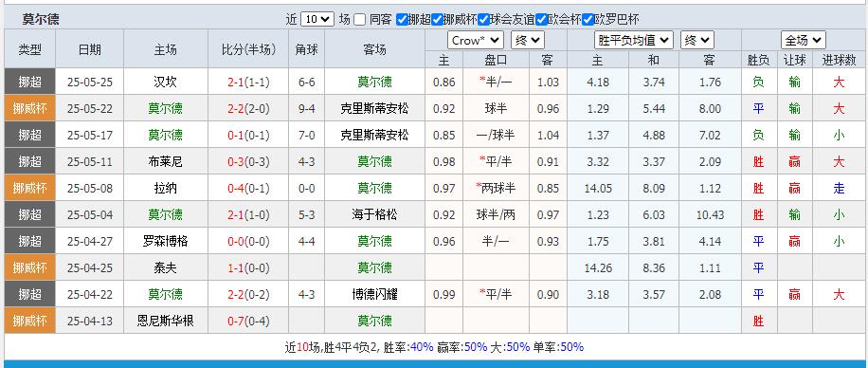Open 克里斯蒂安松 in the 25-05-22 row
Viewport: 868px width, 368px height.
374,109
